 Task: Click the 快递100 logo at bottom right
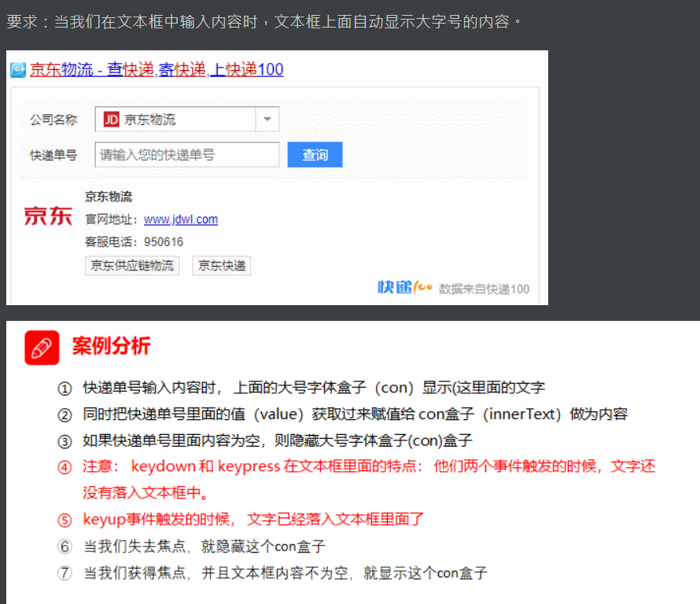405,288
